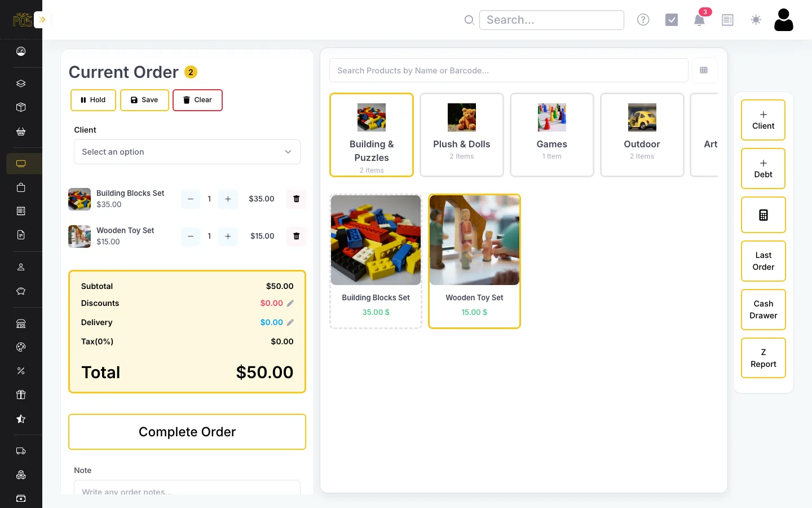Toggle the light/dark theme sun icon
Viewport: 812px width, 508px height.
coord(756,20)
